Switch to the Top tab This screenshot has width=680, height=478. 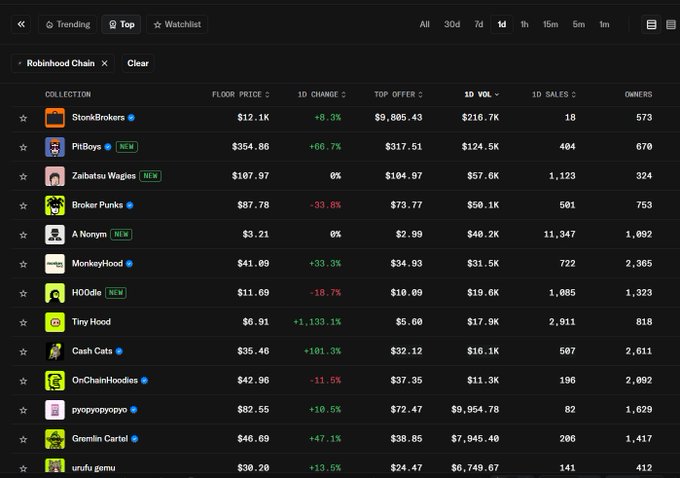121,24
